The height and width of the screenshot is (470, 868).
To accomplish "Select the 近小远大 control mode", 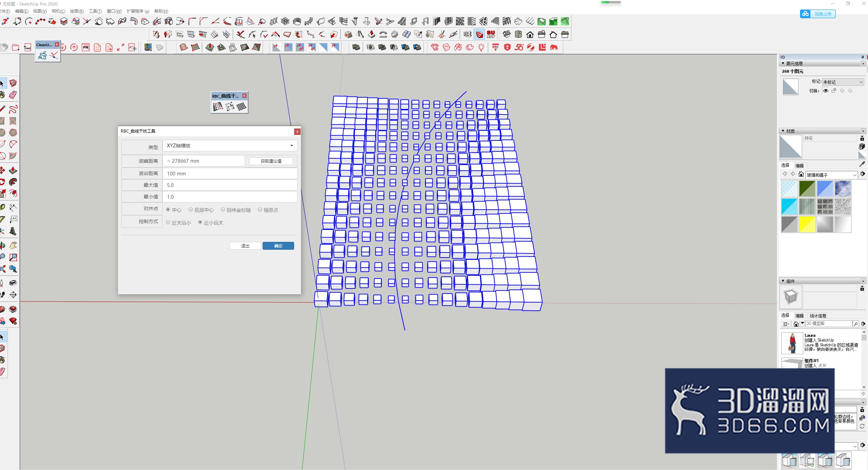I will point(200,222).
